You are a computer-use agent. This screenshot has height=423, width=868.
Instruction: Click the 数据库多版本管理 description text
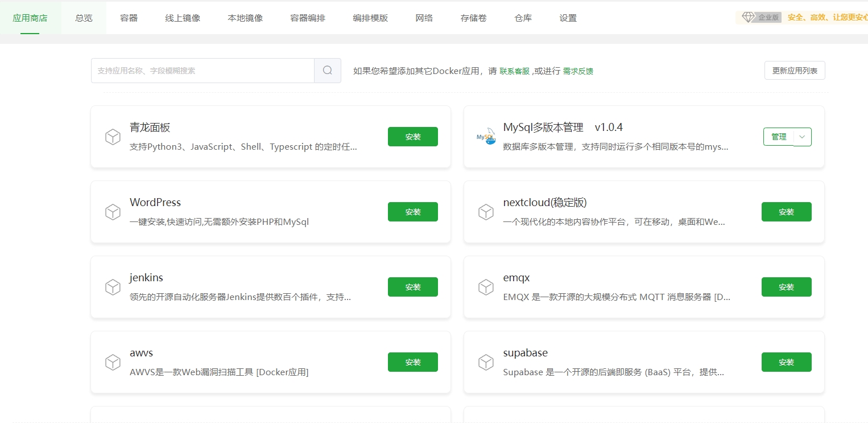(615, 147)
